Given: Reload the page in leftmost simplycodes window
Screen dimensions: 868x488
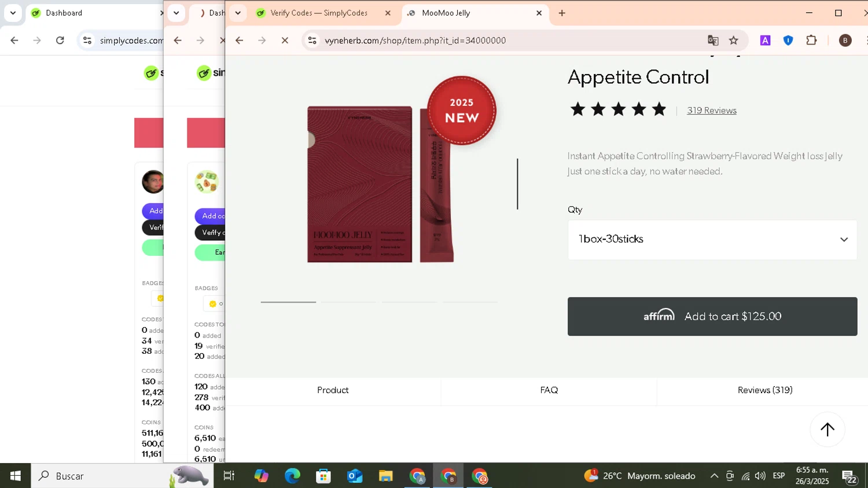Looking at the screenshot, I should [60, 41].
